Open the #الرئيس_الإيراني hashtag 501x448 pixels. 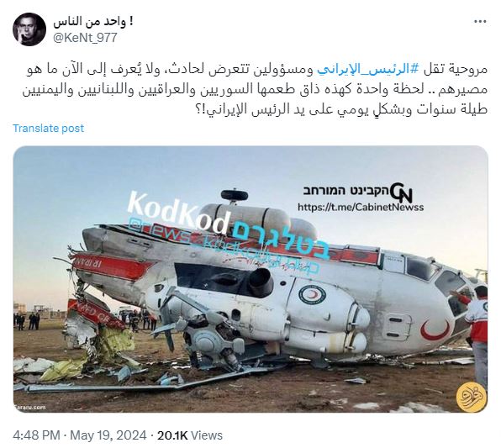[x=363, y=69]
